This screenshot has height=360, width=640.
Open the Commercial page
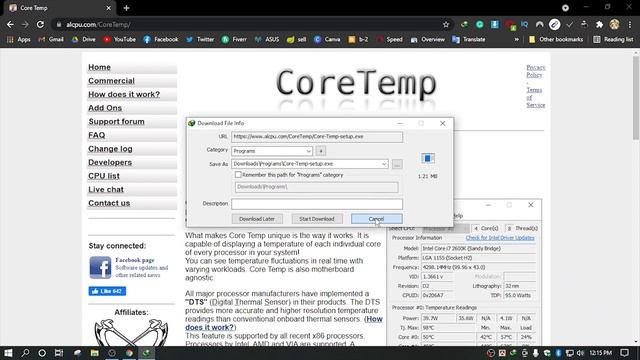(x=111, y=81)
